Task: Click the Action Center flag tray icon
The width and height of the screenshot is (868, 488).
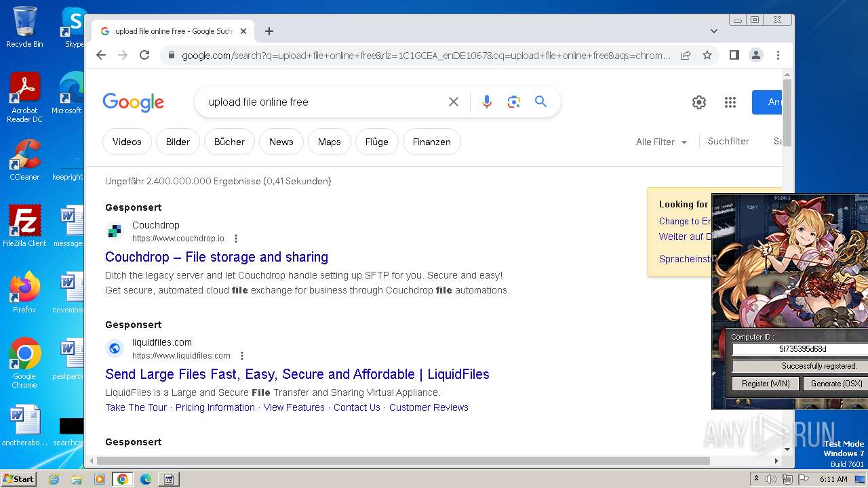Action: click(x=804, y=479)
